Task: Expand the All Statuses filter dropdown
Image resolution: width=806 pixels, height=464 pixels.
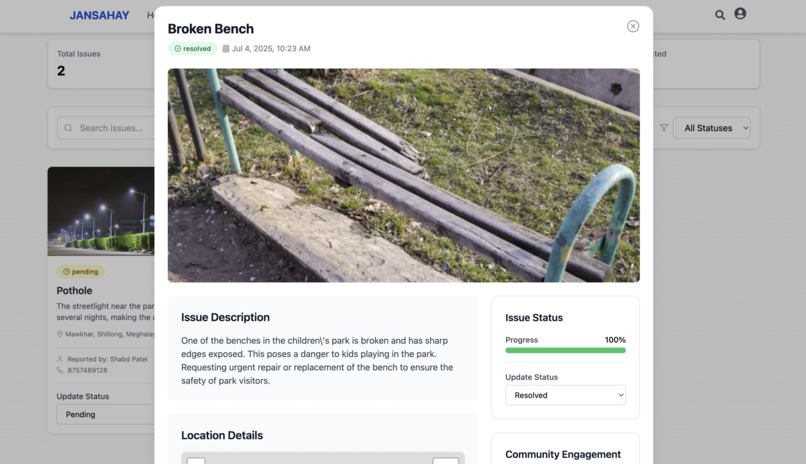Action: pos(711,128)
